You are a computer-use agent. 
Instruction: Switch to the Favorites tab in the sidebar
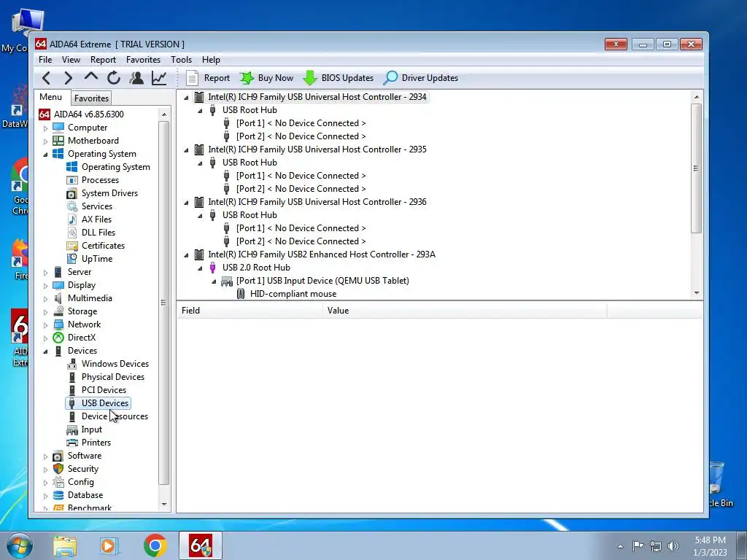point(91,98)
